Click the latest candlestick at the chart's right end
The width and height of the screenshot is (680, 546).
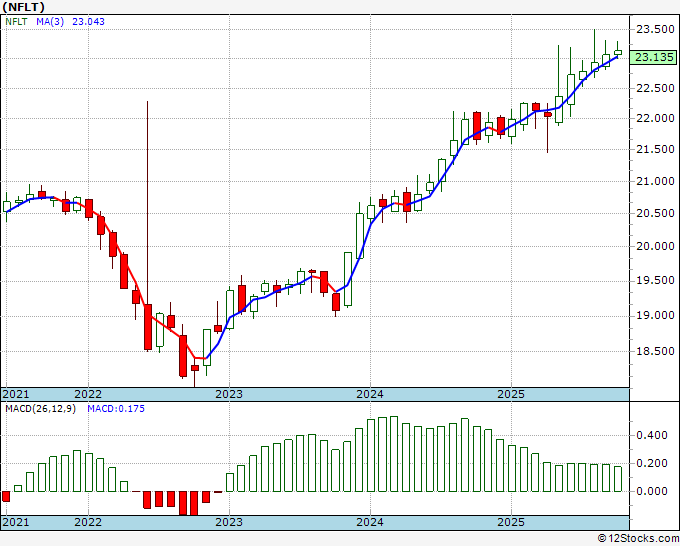618,52
